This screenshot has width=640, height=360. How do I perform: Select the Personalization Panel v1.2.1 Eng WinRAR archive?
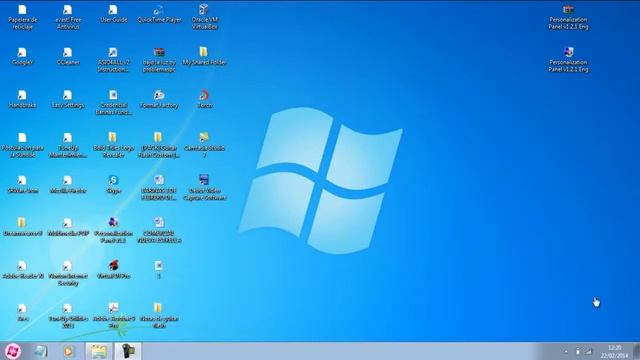[568, 17]
